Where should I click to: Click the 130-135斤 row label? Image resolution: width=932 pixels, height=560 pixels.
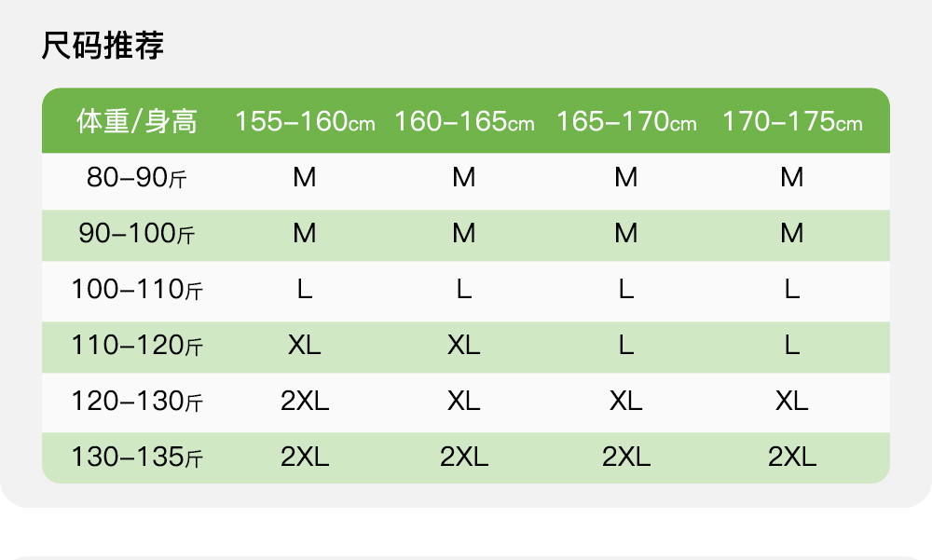137,458
